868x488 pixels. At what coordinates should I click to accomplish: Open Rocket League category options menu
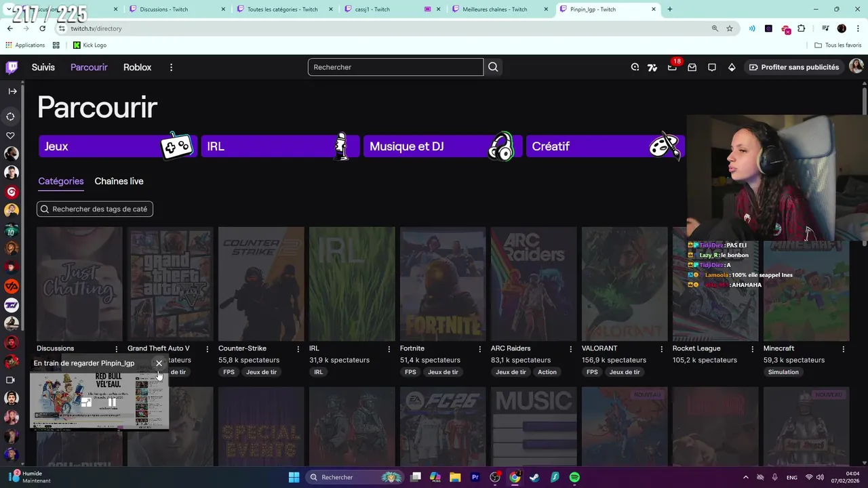[x=752, y=349]
